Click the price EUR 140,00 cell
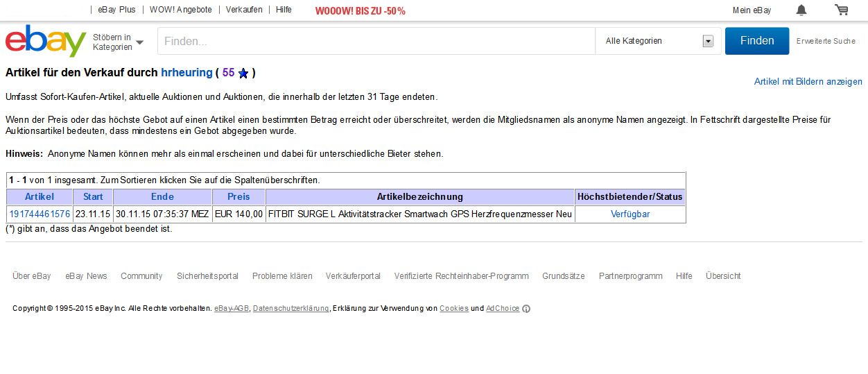This screenshot has width=868, height=374. tap(238, 214)
